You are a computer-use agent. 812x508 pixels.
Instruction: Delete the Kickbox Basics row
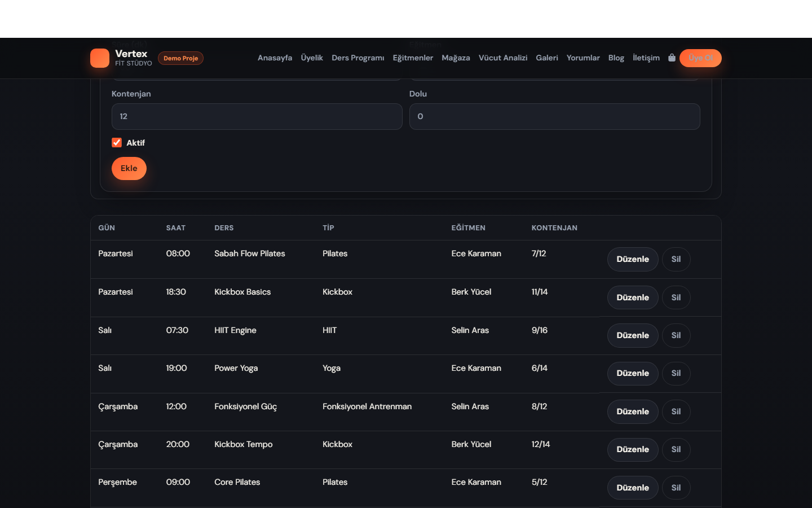pyautogui.click(x=676, y=297)
